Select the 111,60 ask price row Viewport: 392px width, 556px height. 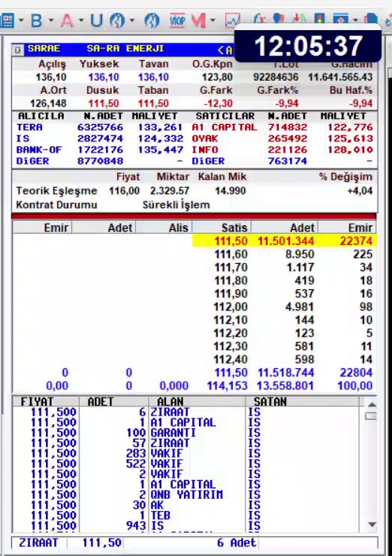tap(285, 254)
